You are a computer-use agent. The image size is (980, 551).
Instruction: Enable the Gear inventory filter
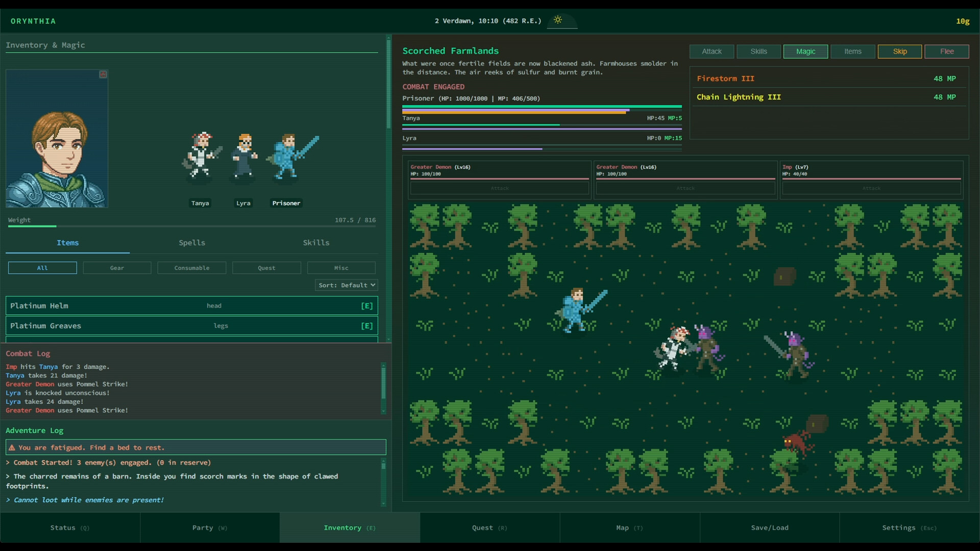117,268
